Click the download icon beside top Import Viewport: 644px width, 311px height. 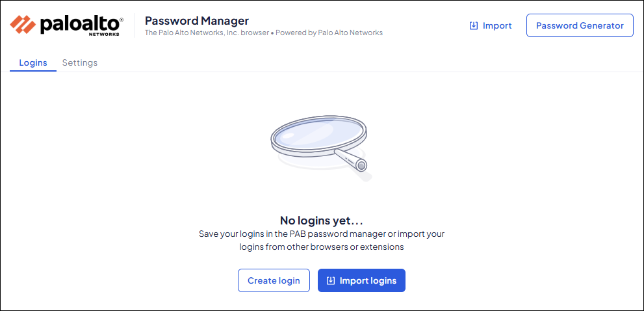click(473, 26)
